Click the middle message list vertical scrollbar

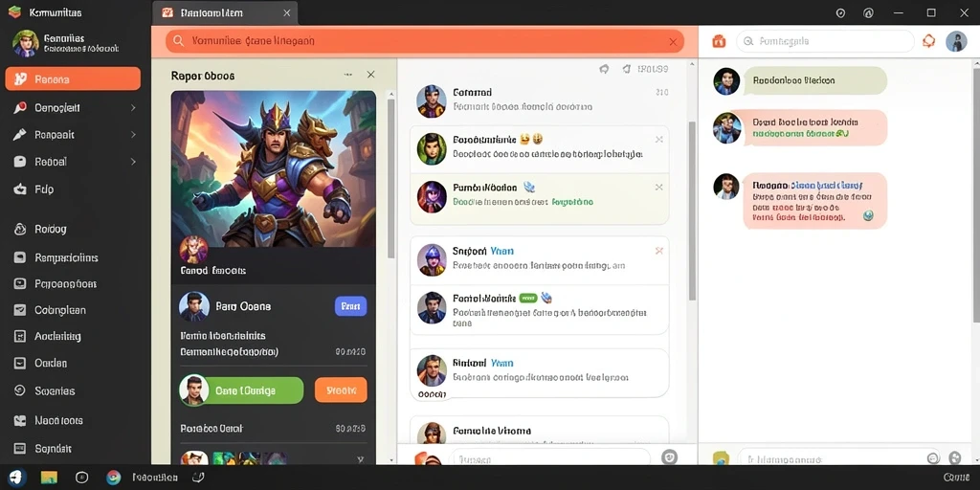coord(692,211)
